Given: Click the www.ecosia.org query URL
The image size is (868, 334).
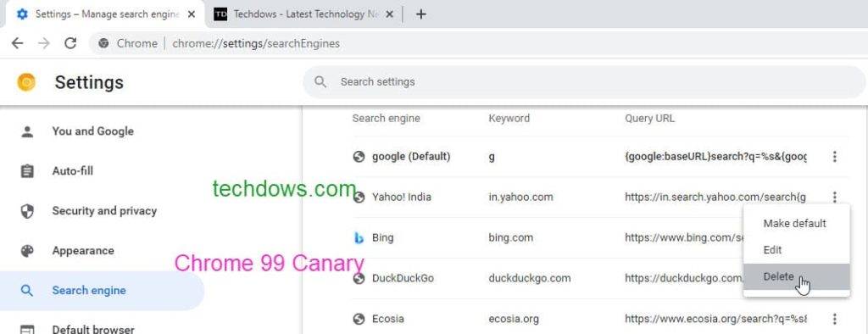Looking at the screenshot, I should pos(715,319).
